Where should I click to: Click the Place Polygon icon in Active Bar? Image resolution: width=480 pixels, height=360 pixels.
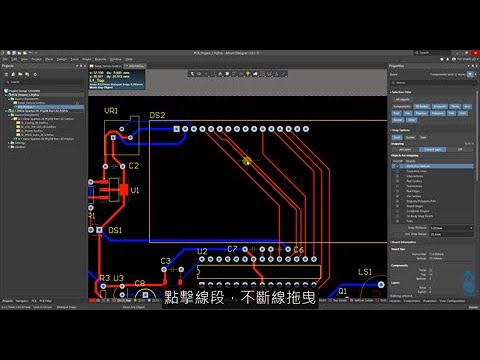click(255, 74)
